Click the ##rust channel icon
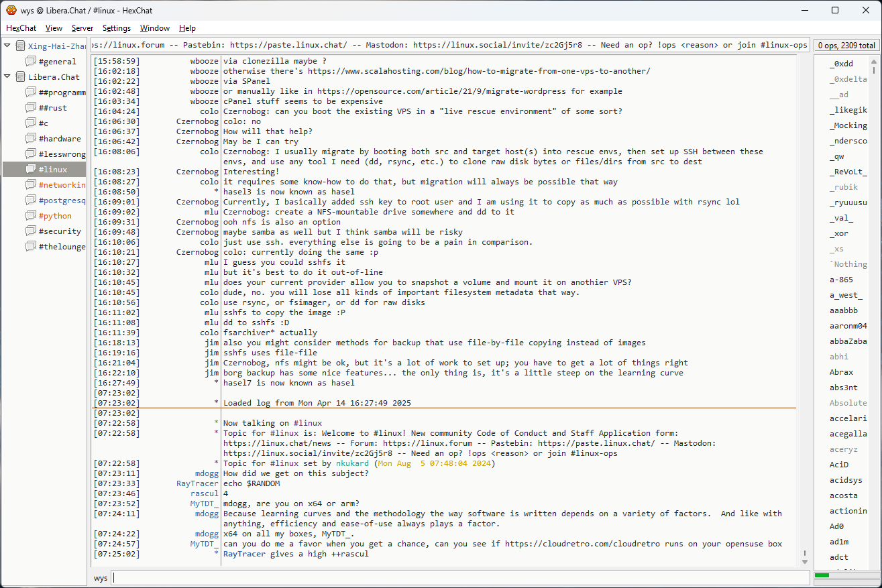Image resolution: width=882 pixels, height=588 pixels. [31, 108]
